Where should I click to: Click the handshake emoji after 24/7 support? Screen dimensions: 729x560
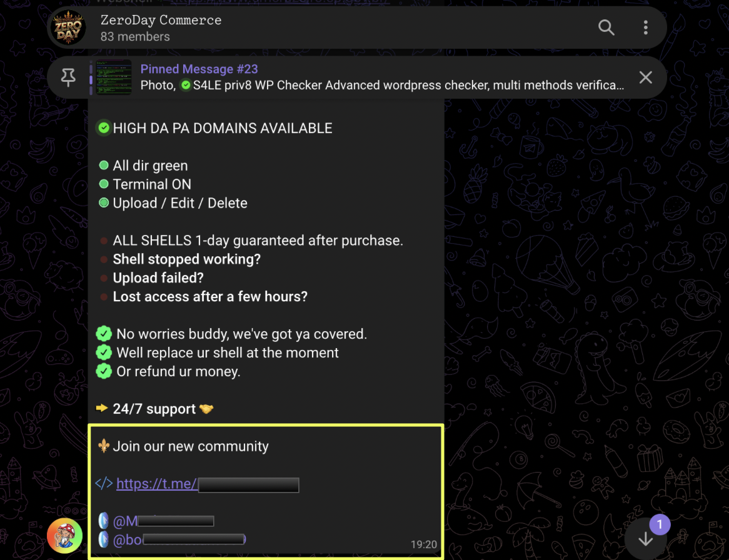[x=206, y=409]
